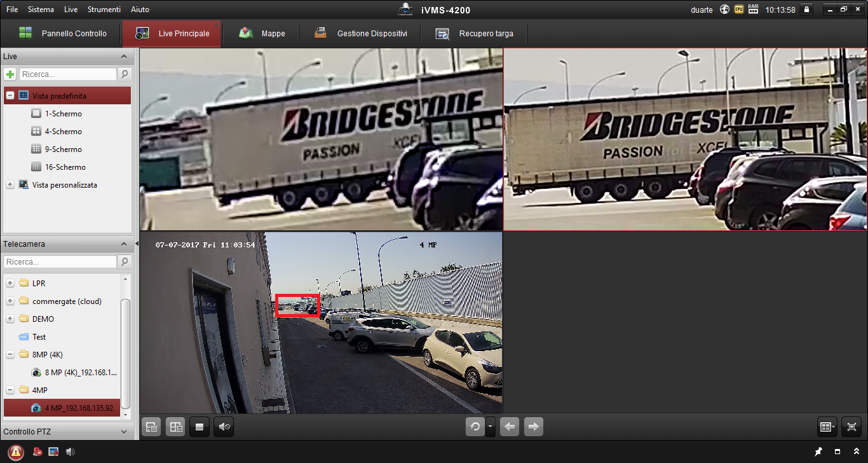Click the Telecamera search magnifier icon
This screenshot has height=463, width=868.
click(x=125, y=262)
